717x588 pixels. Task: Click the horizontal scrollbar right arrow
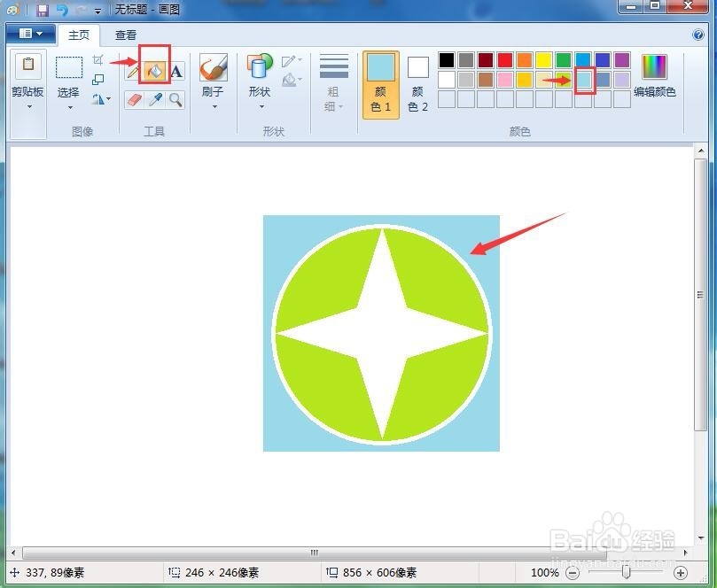(x=685, y=553)
